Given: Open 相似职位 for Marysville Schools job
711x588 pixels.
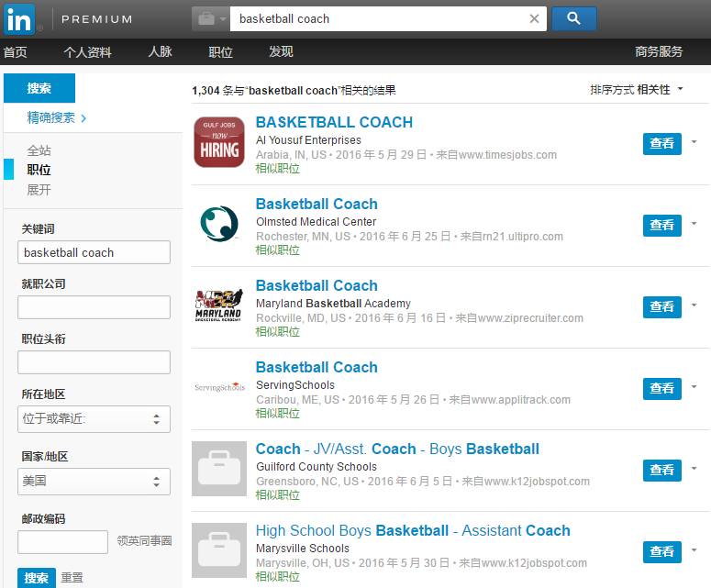Looking at the screenshot, I should click(x=277, y=577).
